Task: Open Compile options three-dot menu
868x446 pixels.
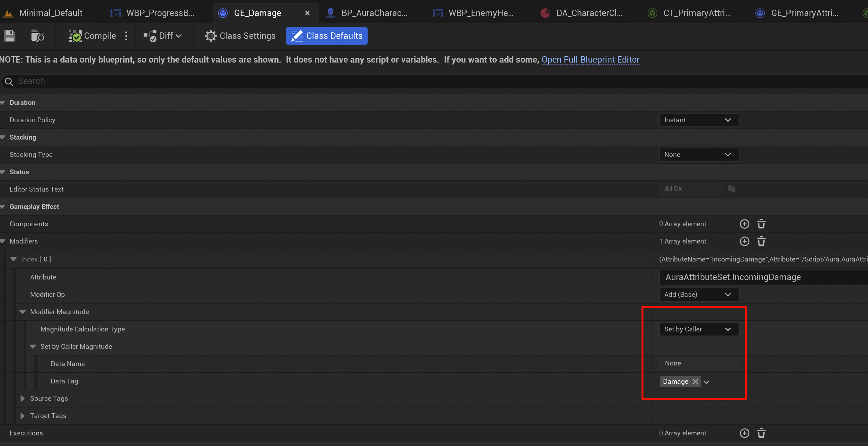Action: tap(126, 36)
